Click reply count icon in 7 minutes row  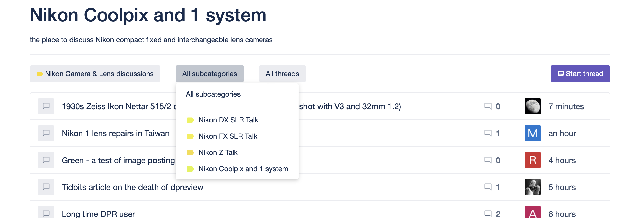click(488, 106)
